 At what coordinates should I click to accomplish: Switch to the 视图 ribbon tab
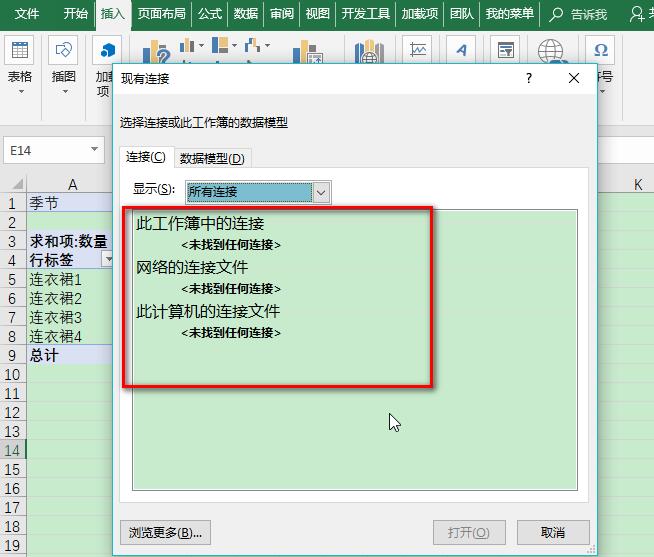(x=318, y=14)
